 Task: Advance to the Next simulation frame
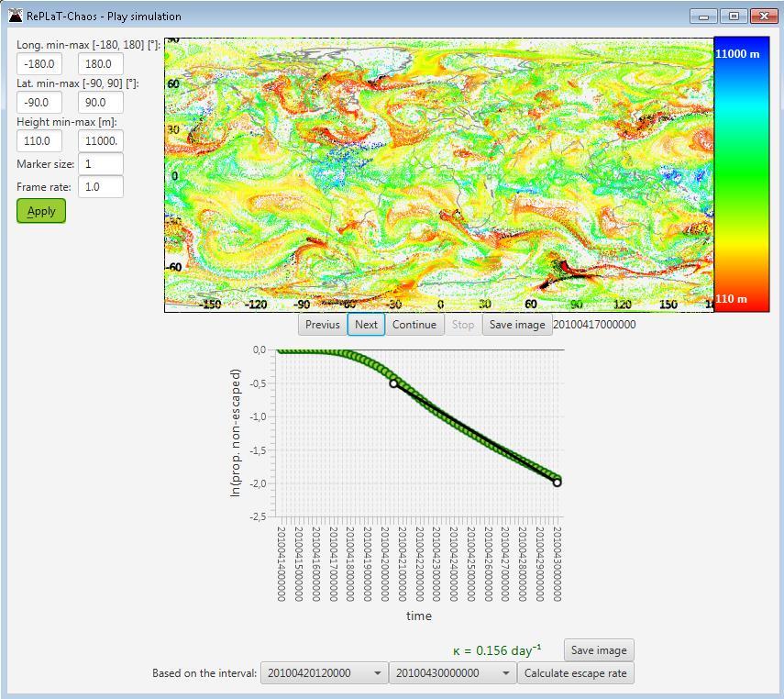coord(366,325)
